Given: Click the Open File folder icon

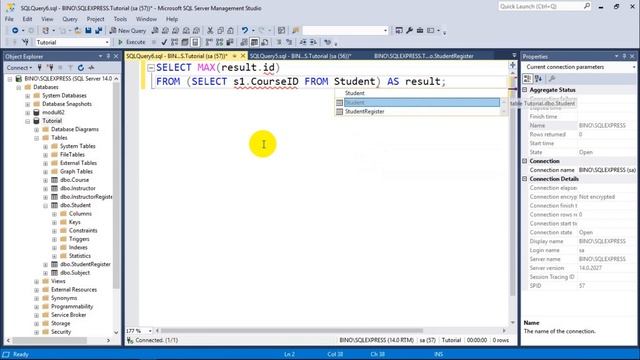Looking at the screenshot, I should pyautogui.click(x=78, y=31).
